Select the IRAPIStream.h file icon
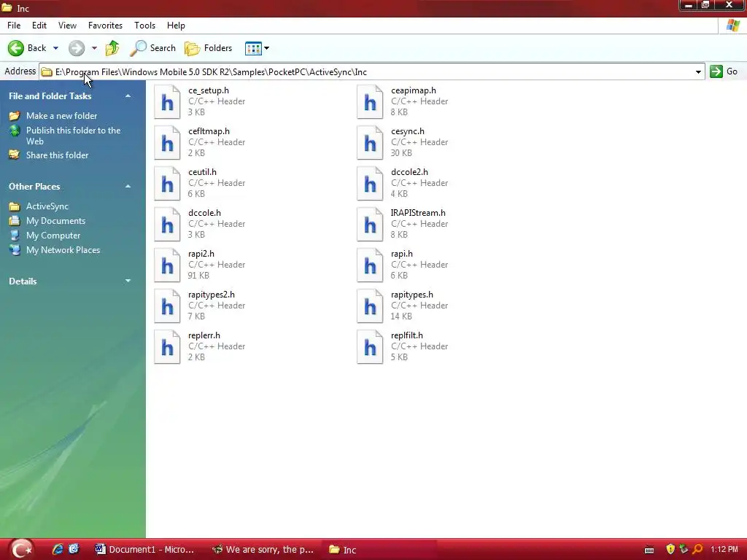This screenshot has height=560, width=747. [370, 225]
